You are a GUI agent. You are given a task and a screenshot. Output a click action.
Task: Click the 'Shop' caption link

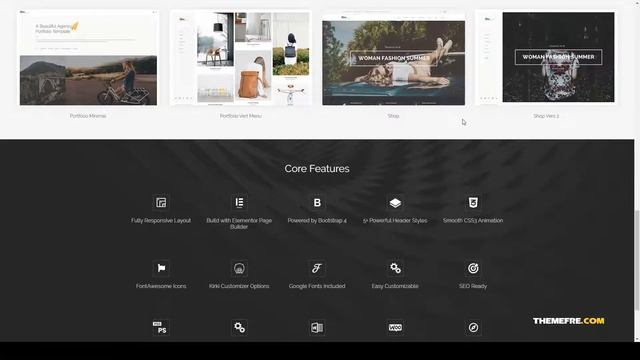[393, 116]
